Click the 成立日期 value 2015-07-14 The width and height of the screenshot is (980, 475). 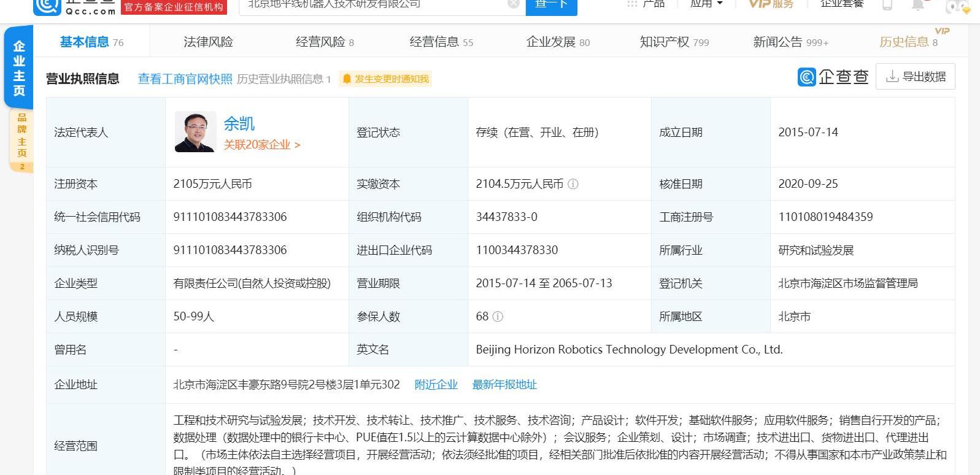pos(808,133)
